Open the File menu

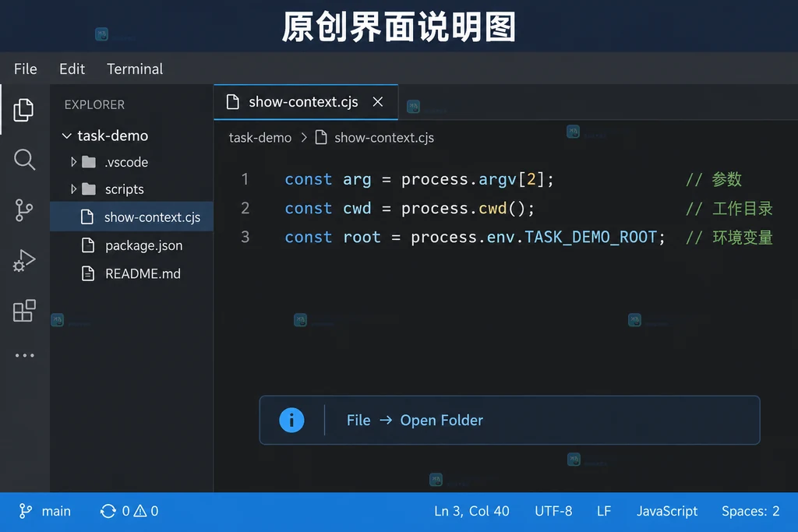click(x=26, y=69)
